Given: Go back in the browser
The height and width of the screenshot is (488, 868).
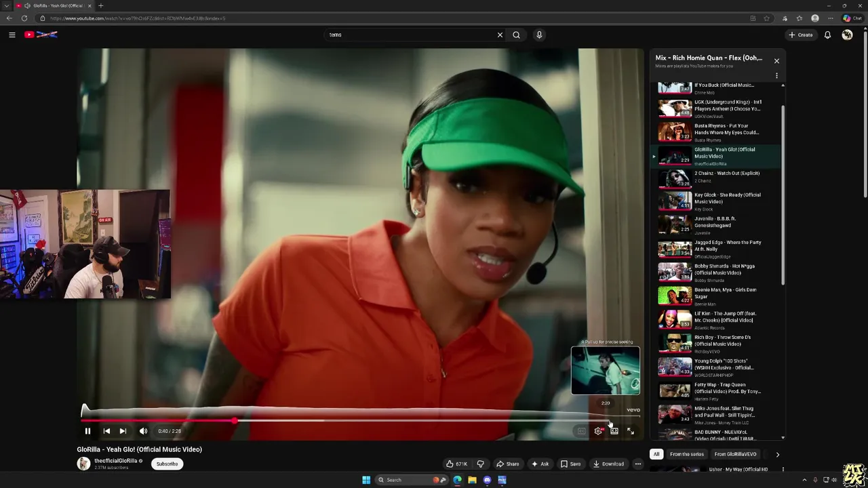Looking at the screenshot, I should click(9, 18).
